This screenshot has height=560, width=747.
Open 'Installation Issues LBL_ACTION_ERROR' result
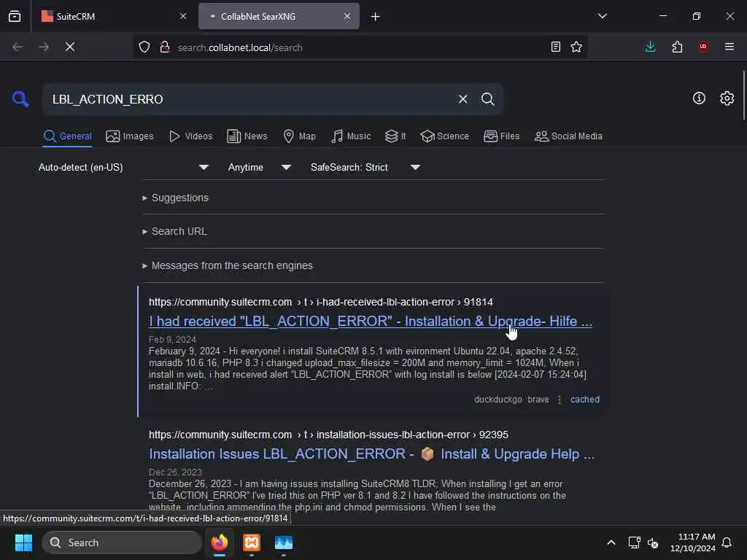click(371, 454)
